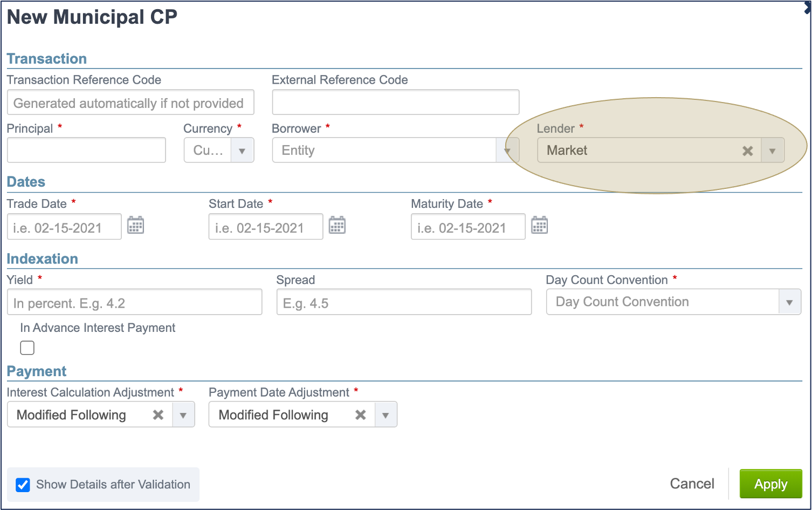Viewport: 812px width, 510px height.
Task: Open the Trade Date calendar picker
Action: (x=135, y=225)
